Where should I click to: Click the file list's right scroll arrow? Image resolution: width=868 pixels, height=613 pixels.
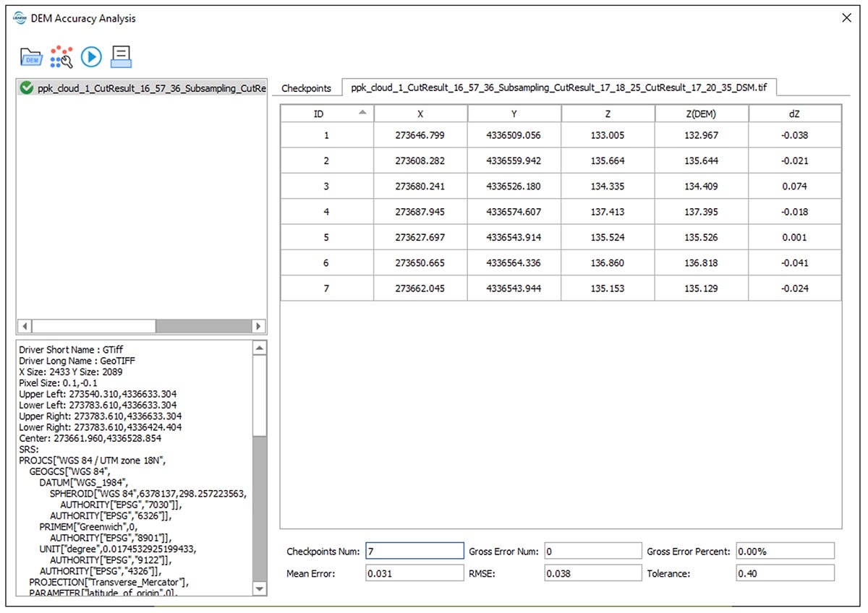point(259,327)
